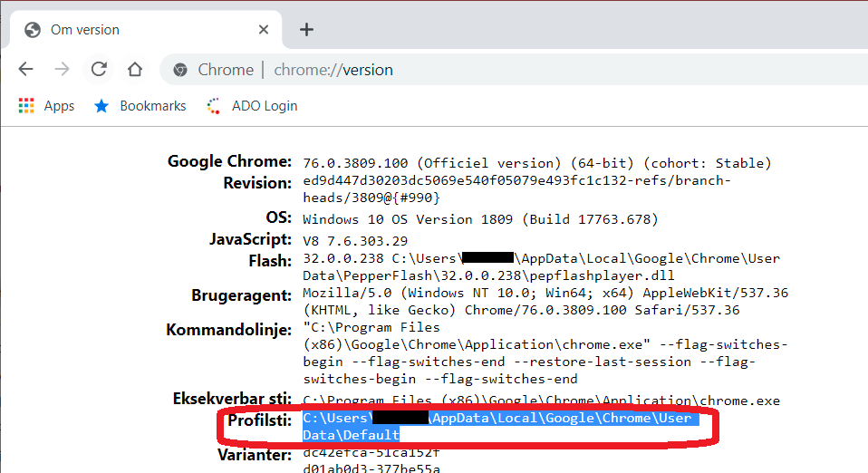The image size is (868, 473).
Task: Reload the chrome://version page
Action: pyautogui.click(x=99, y=69)
